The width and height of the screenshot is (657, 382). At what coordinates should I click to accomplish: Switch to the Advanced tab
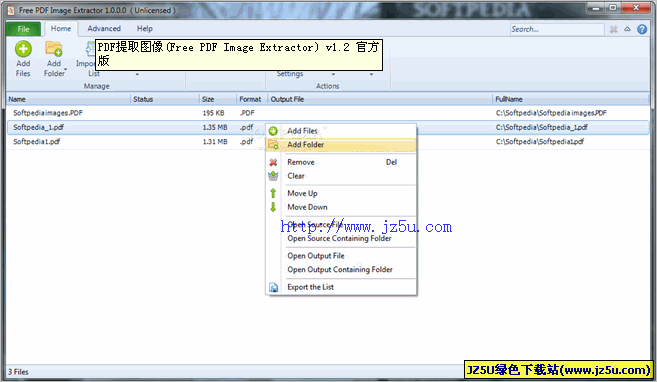coord(104,28)
